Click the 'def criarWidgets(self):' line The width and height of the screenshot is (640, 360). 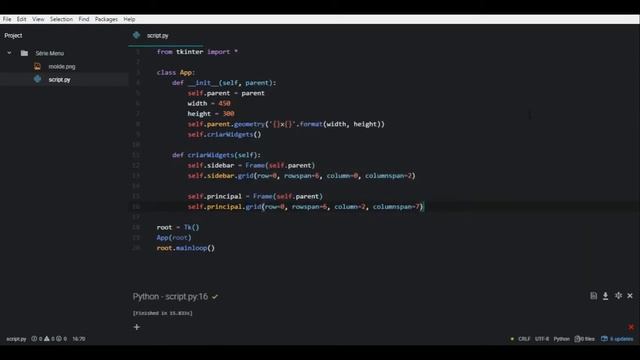point(216,155)
